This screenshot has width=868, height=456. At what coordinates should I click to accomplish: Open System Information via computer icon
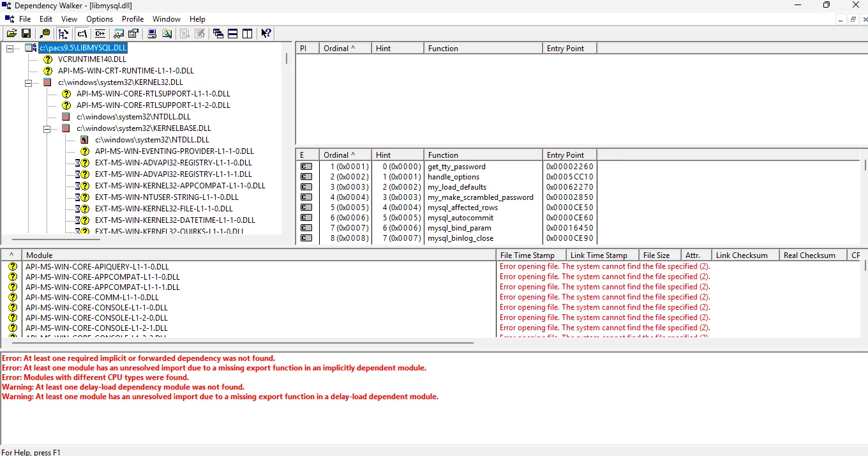(152, 34)
